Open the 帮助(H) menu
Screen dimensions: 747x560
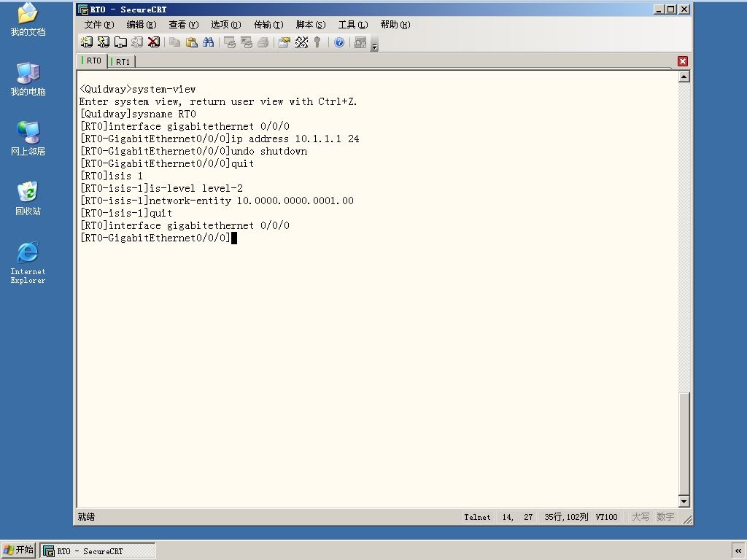click(x=395, y=25)
